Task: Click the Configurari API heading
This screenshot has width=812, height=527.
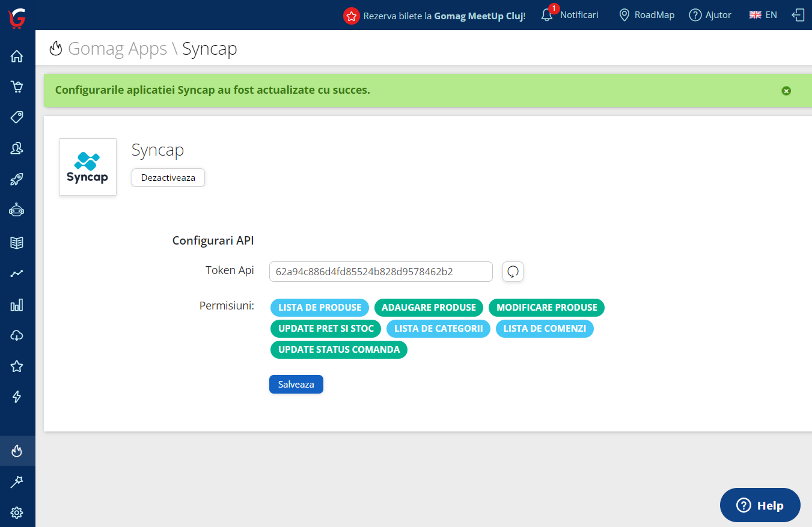Action: tap(213, 240)
